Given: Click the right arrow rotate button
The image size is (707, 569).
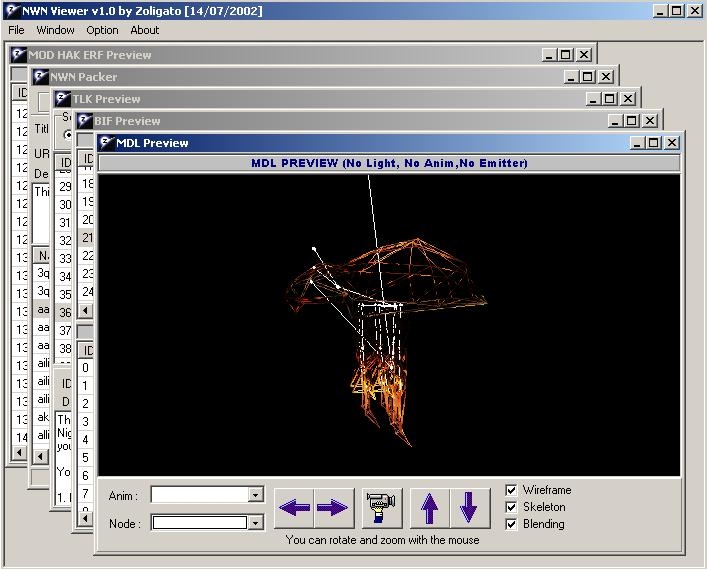Looking at the screenshot, I should coord(333,508).
